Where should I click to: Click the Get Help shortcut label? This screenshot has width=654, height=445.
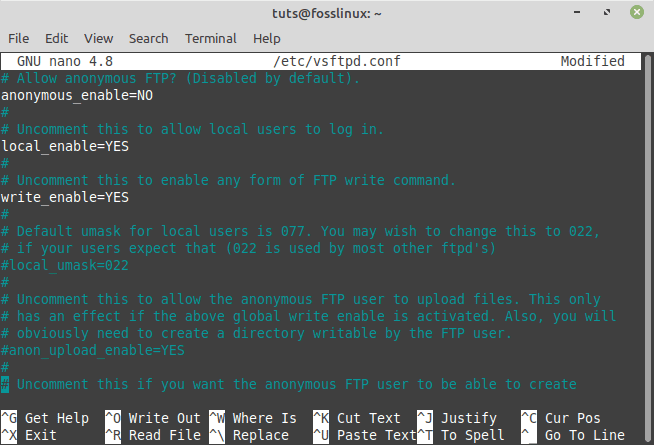pyautogui.click(x=57, y=418)
